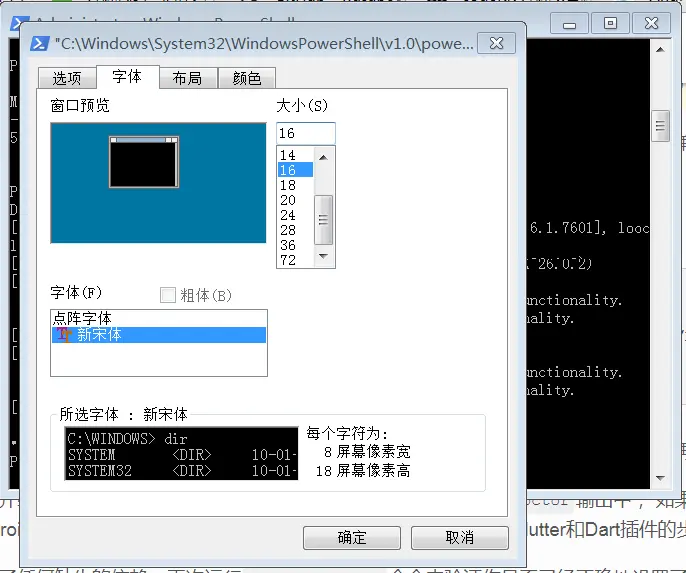This screenshot has width=686, height=573.
Task: Switch to the 选项 tab
Action: coord(67,78)
